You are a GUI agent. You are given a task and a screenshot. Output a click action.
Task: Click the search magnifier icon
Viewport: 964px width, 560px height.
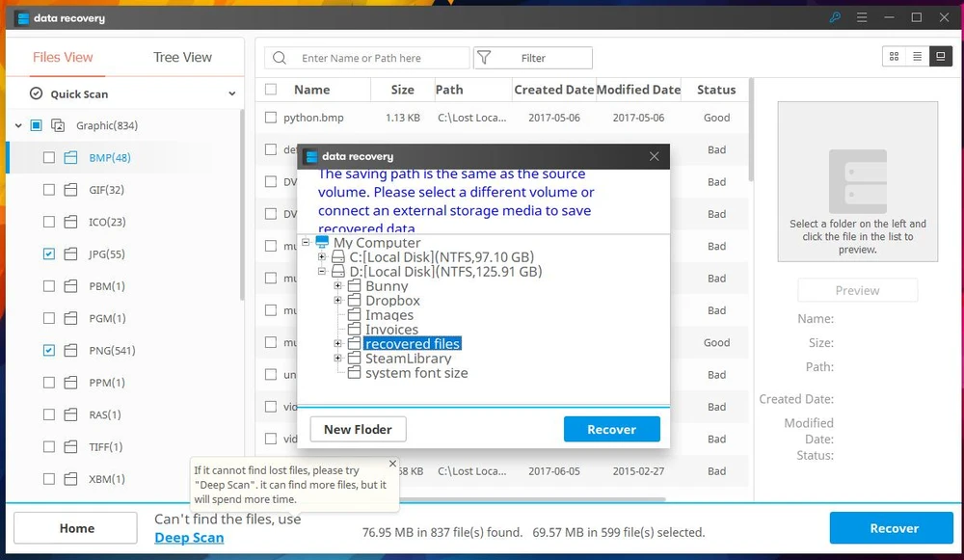280,58
